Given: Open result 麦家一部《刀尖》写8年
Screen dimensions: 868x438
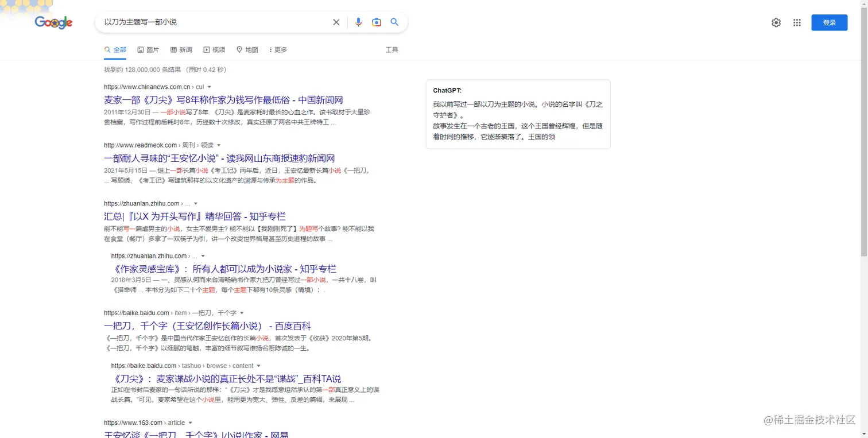Looking at the screenshot, I should pyautogui.click(x=223, y=100).
